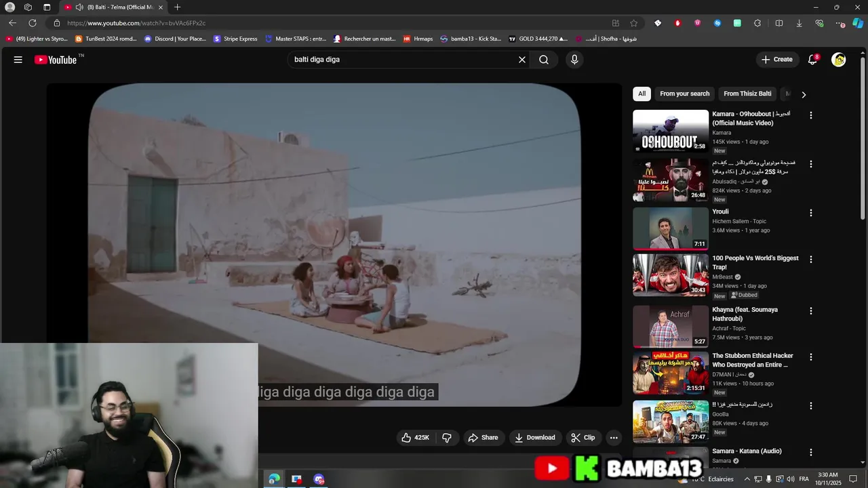Click Edge icon in Windows taskbar
The width and height of the screenshot is (868, 488).
click(274, 479)
